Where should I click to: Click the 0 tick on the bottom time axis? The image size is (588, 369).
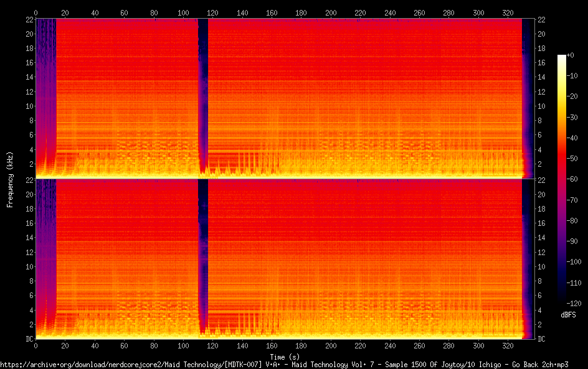point(36,346)
